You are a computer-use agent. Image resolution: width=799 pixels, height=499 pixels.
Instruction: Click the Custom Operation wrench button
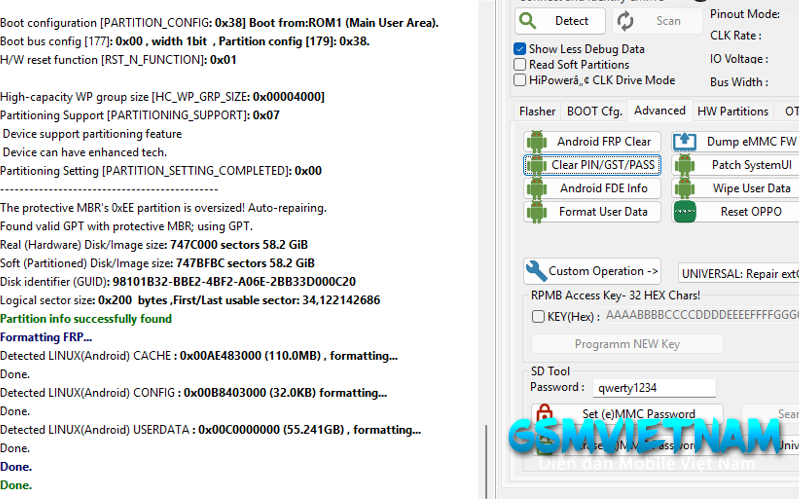tap(592, 271)
